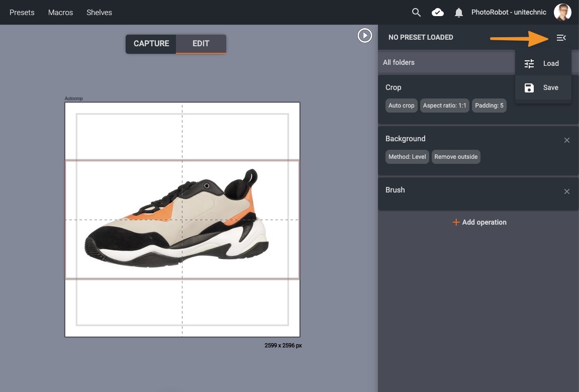
Task: Toggle the Auto crop option
Action: (x=402, y=106)
